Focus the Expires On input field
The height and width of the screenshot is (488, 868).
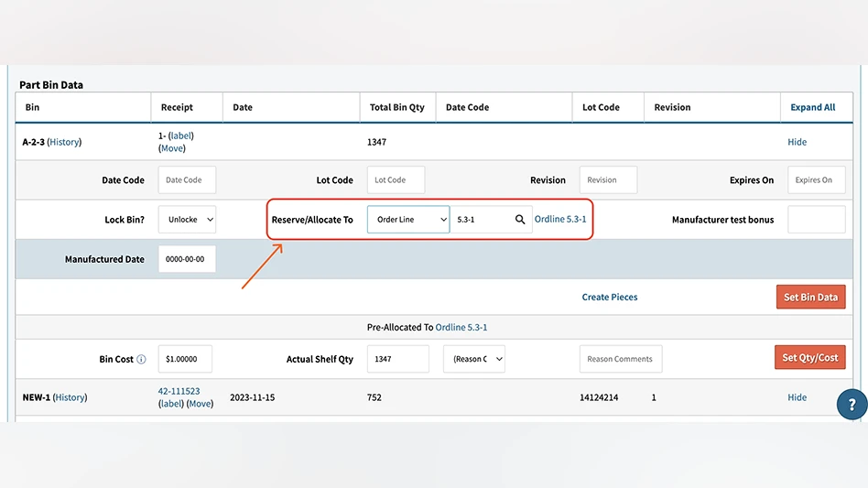point(817,179)
